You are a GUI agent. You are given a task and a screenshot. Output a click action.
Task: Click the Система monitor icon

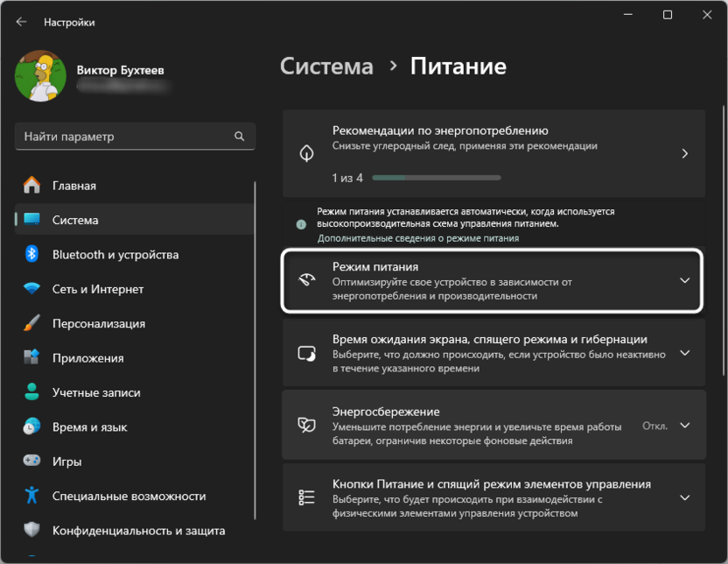(31, 219)
